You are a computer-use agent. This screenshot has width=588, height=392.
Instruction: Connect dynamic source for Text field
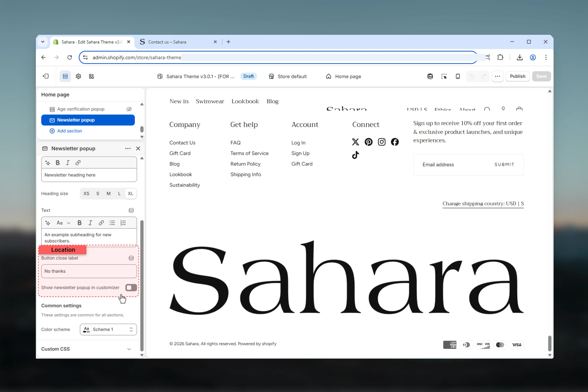point(131,210)
